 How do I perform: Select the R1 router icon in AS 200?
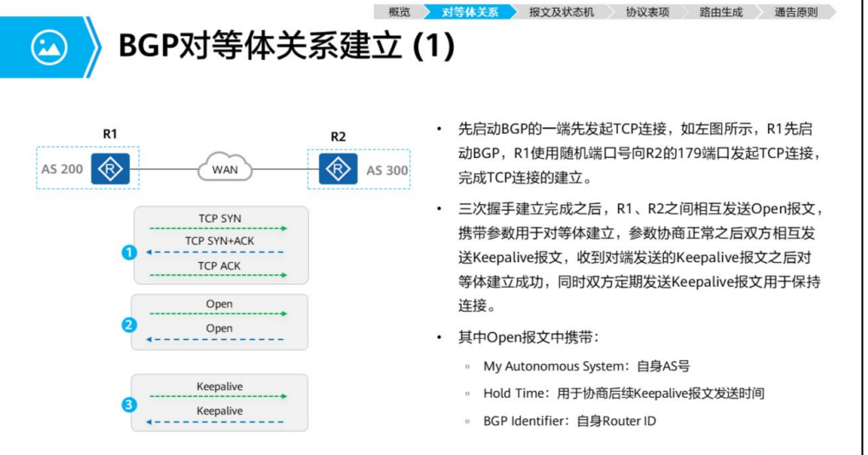pyautogui.click(x=110, y=169)
